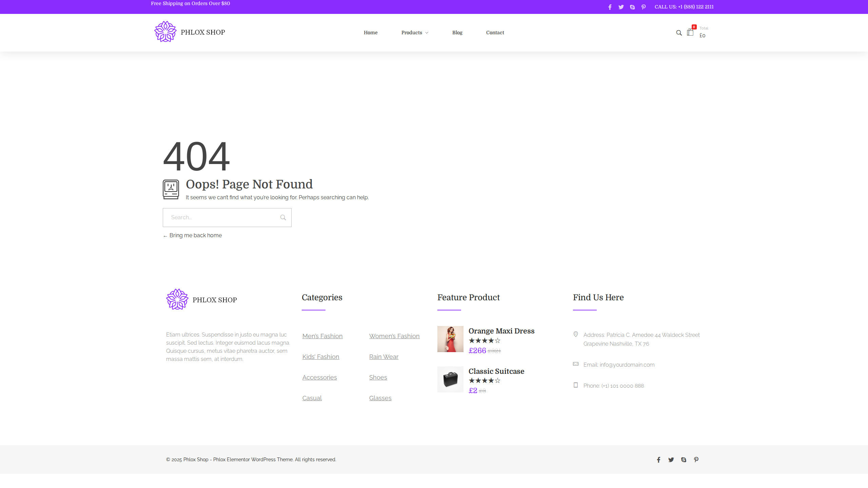The width and height of the screenshot is (868, 488).
Task: Click the Facebook icon in top bar
Action: pos(610,7)
